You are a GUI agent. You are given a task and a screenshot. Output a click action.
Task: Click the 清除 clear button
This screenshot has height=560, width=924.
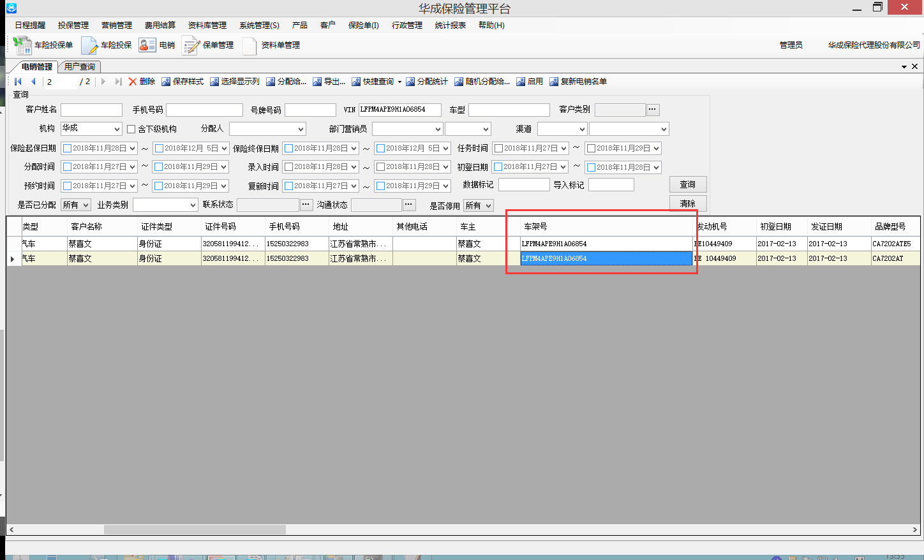(x=687, y=203)
